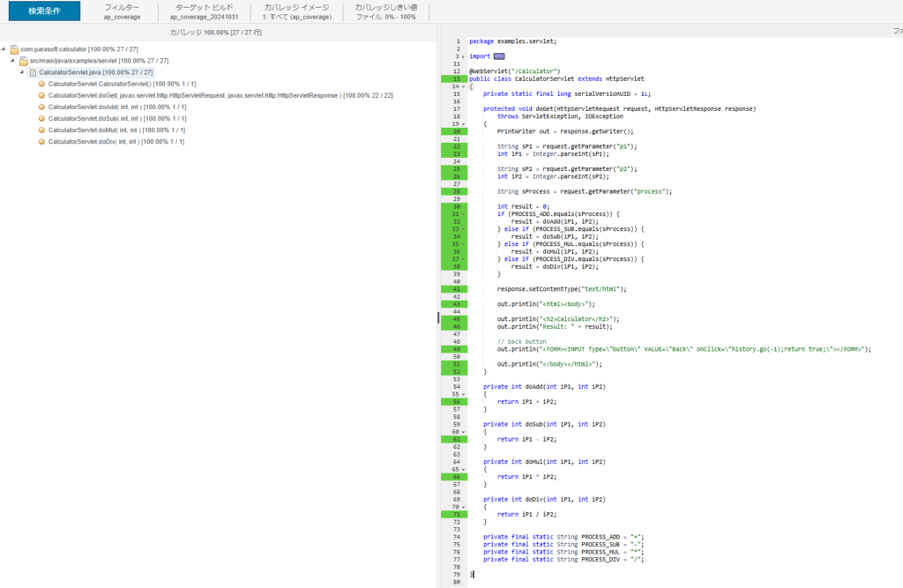Click the doMul method icon
This screenshot has height=588, width=903.
pos(41,130)
